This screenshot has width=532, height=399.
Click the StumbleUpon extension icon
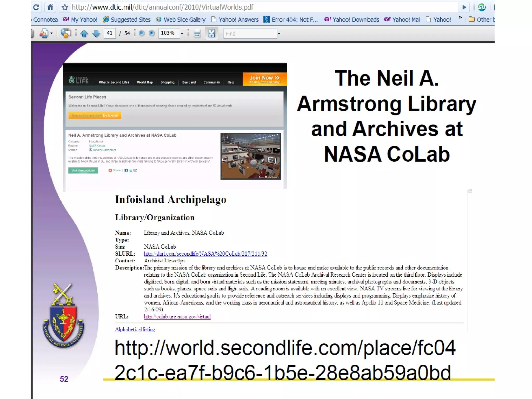pos(482,7)
